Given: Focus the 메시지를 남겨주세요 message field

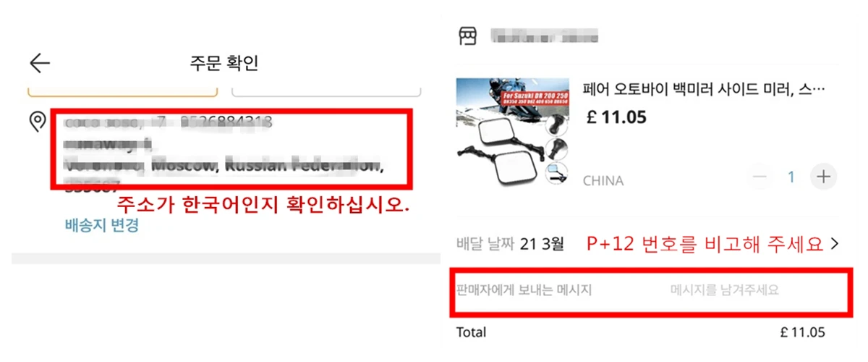Looking at the screenshot, I should coord(725,290).
